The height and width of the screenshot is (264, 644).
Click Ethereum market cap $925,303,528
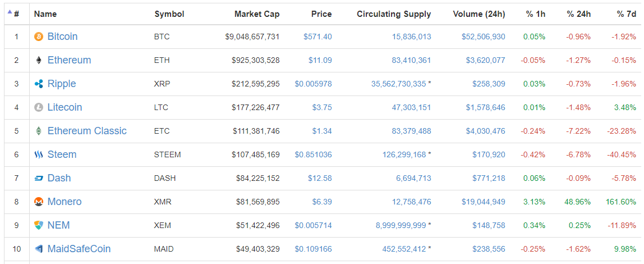255,61
